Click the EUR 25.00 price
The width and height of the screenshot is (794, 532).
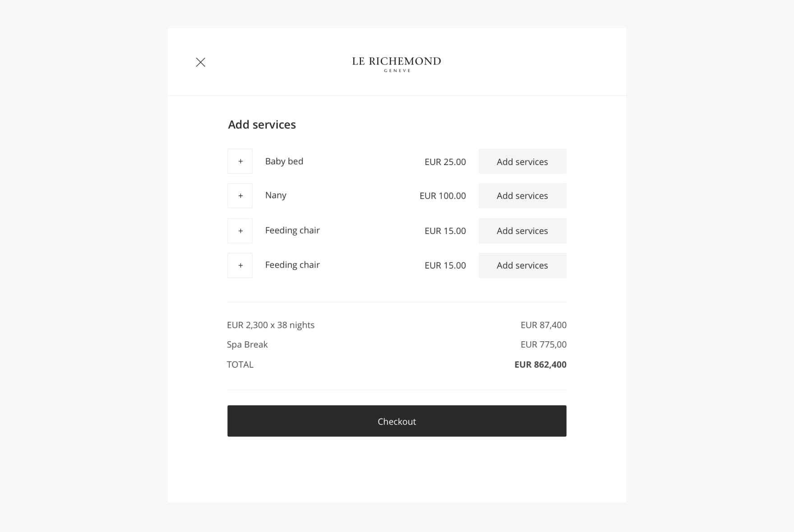pyautogui.click(x=445, y=162)
